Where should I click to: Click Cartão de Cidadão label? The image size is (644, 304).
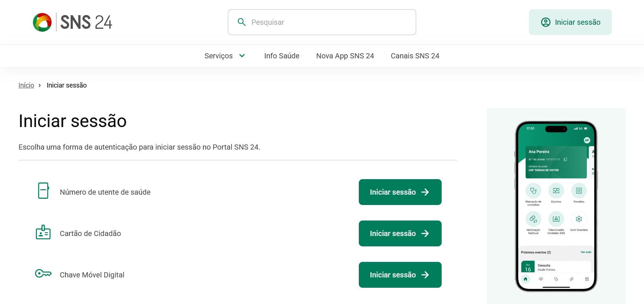coord(90,233)
